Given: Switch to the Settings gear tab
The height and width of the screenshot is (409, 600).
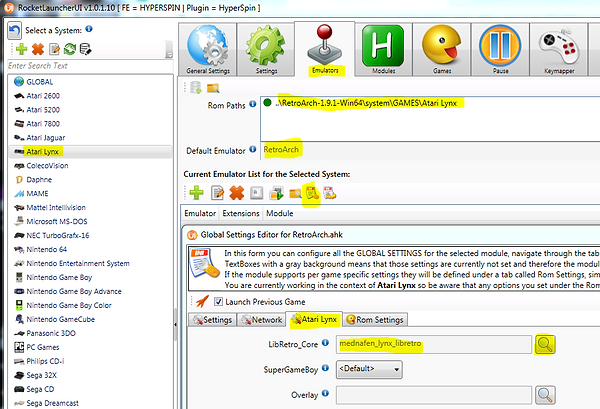Looking at the screenshot, I should coord(266,49).
